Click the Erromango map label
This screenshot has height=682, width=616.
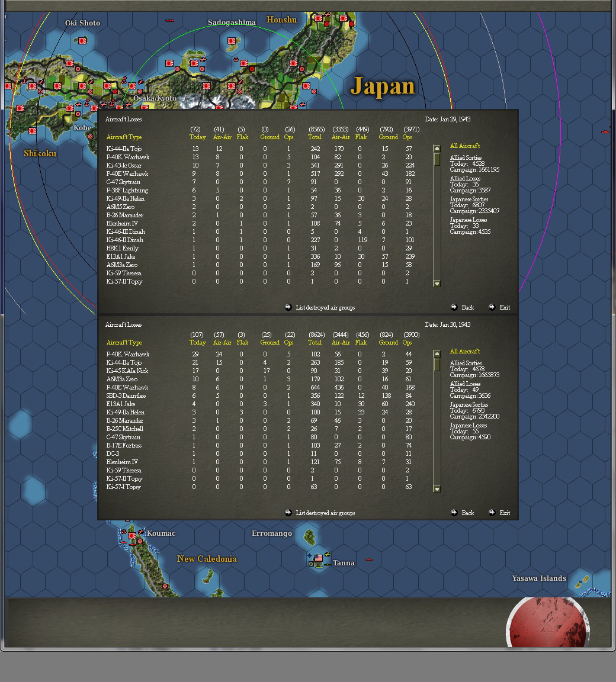point(272,533)
